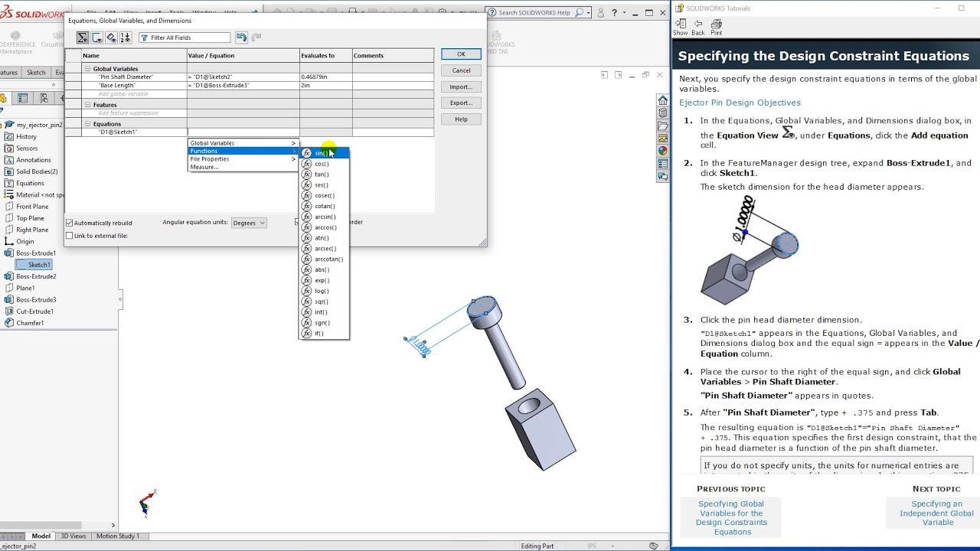The height and width of the screenshot is (551, 980).
Task: Click Back icon in Tutorials window
Action: click(698, 28)
